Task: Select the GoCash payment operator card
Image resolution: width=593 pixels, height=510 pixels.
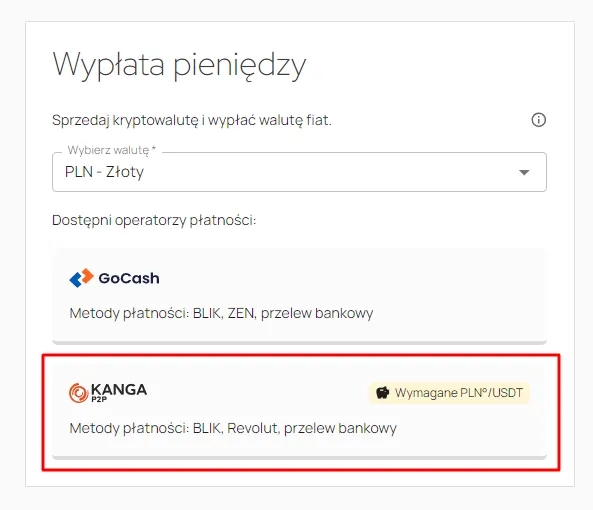Action: 299,296
